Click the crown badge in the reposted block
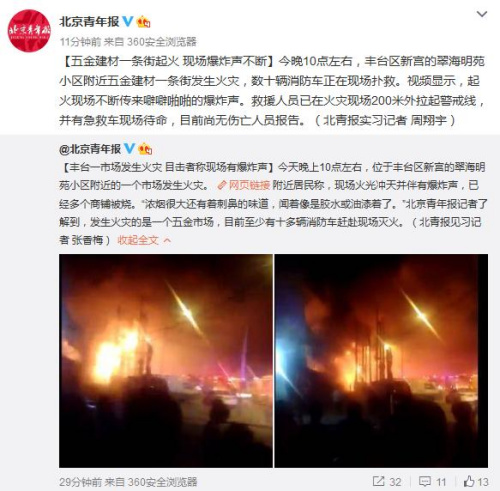500x491 pixels. pyautogui.click(x=145, y=149)
